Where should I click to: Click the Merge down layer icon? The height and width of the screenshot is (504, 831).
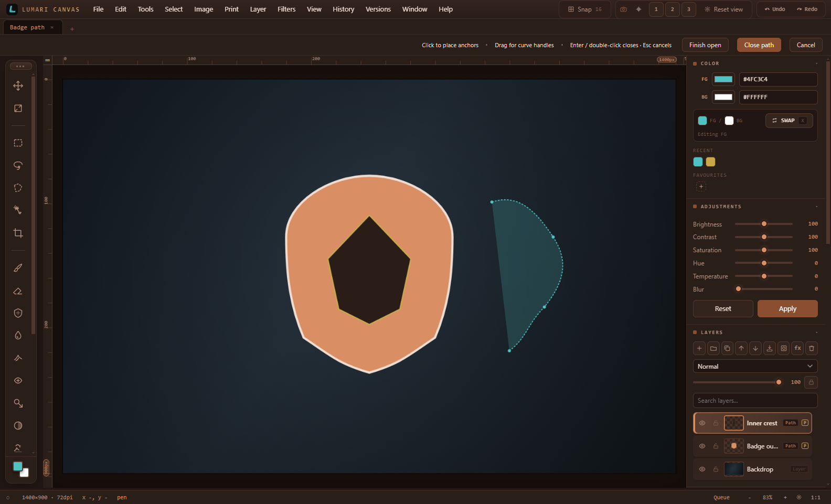pos(770,348)
